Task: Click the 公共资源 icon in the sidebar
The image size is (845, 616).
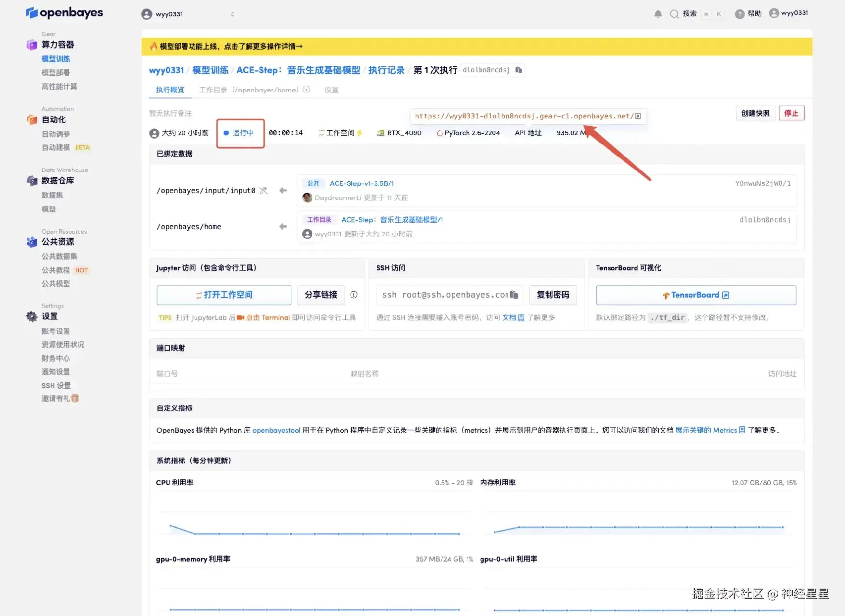Action: [x=32, y=242]
